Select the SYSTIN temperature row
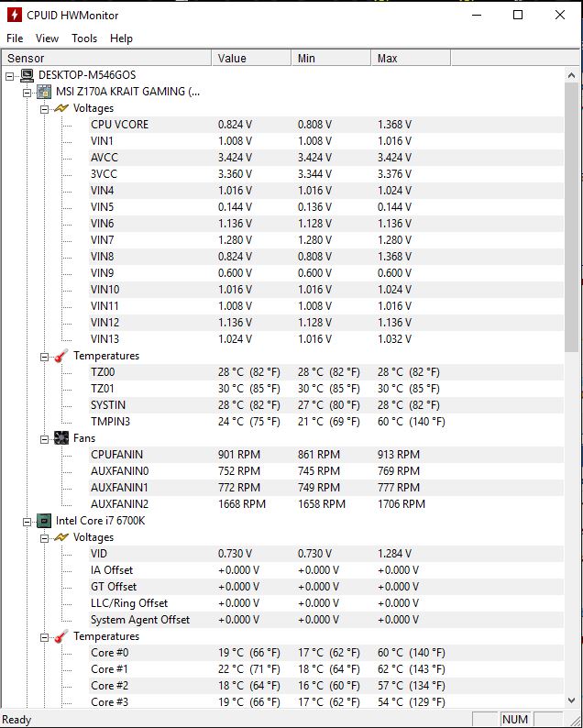 [326, 405]
